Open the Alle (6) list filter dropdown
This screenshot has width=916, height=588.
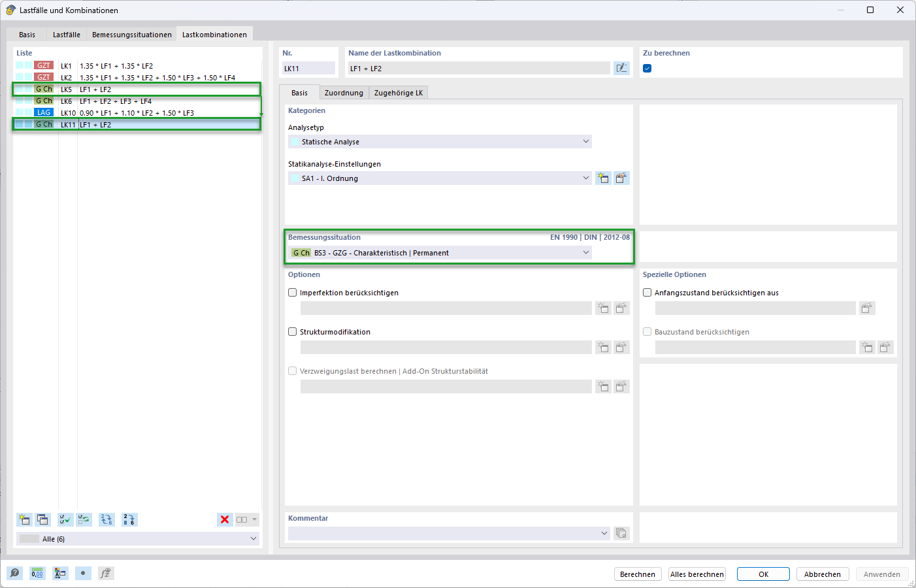tap(138, 538)
